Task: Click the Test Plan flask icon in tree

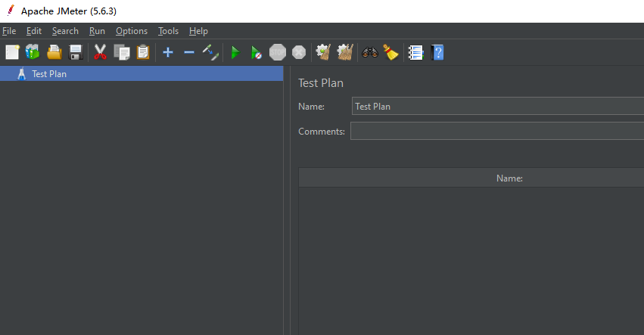Action: [x=22, y=74]
